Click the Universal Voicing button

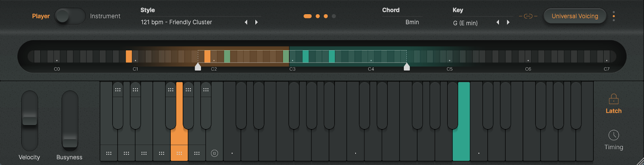(575, 16)
